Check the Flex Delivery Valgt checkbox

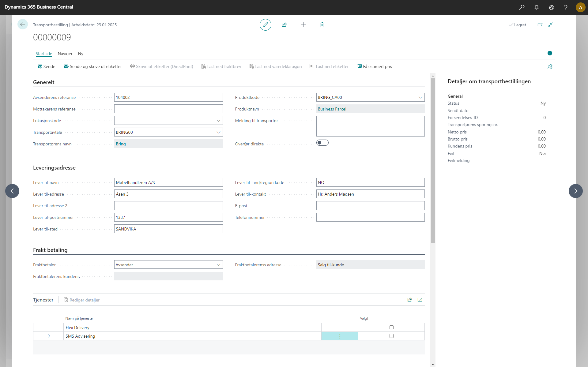[391, 328]
